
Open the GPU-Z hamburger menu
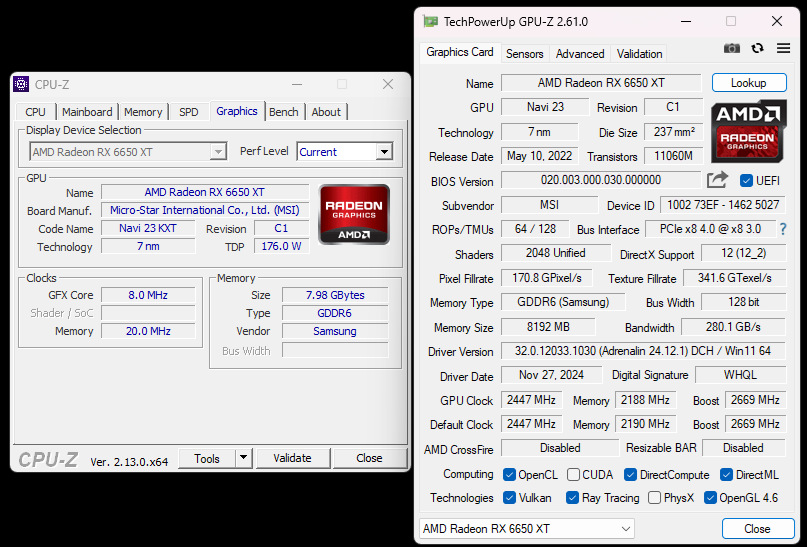pos(783,48)
